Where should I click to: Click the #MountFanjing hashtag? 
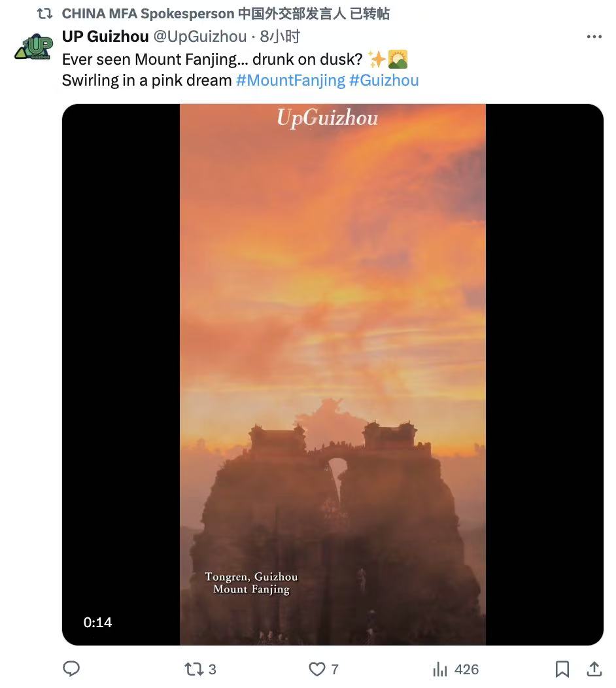pyautogui.click(x=290, y=80)
